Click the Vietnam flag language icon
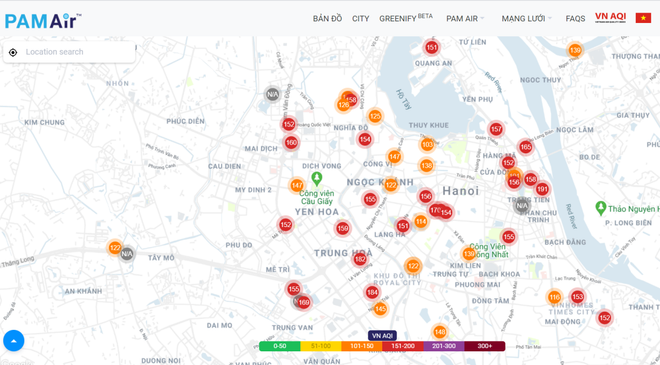 coord(643,18)
